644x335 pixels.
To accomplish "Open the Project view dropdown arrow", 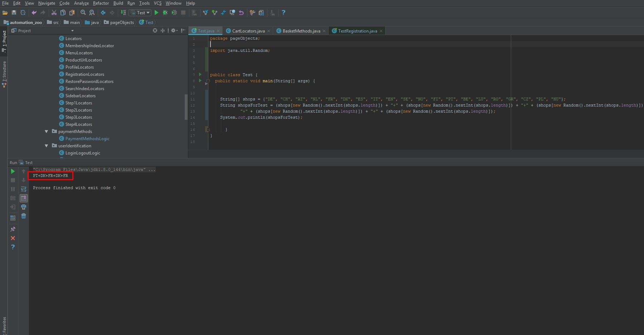I will [x=72, y=31].
